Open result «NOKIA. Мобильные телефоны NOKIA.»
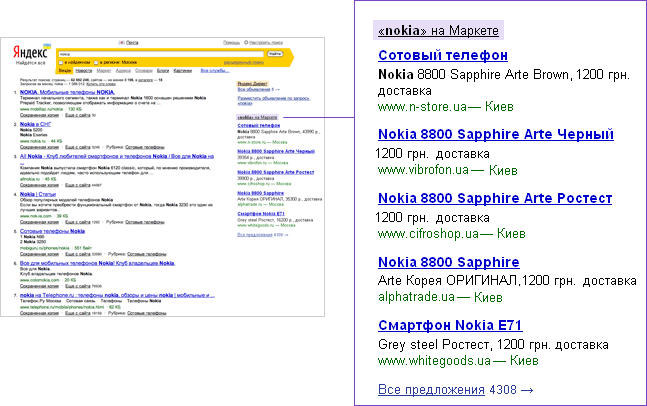The width and height of the screenshot is (647, 406). (x=67, y=92)
